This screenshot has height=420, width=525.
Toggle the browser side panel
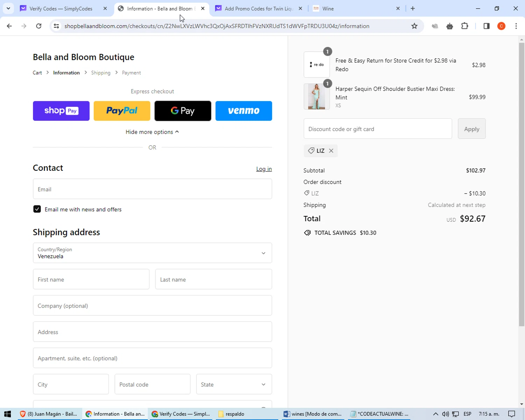coord(486,26)
